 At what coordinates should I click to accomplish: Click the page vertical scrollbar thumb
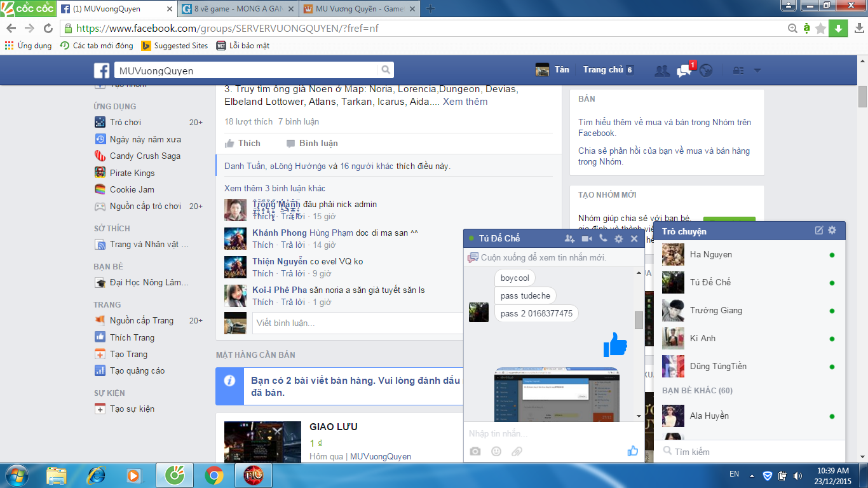pyautogui.click(x=862, y=96)
